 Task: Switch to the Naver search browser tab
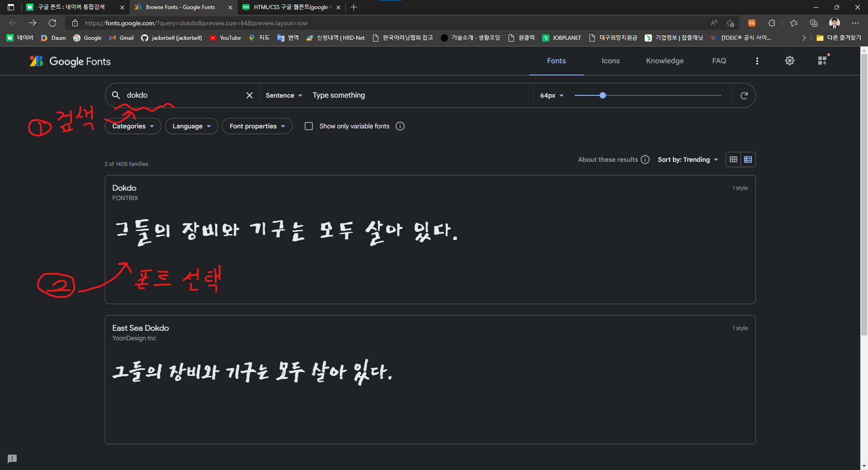pos(71,7)
